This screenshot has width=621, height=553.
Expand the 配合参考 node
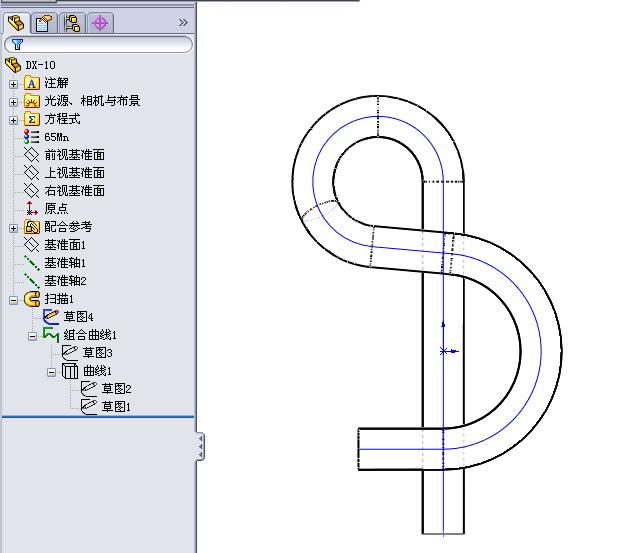(13, 228)
